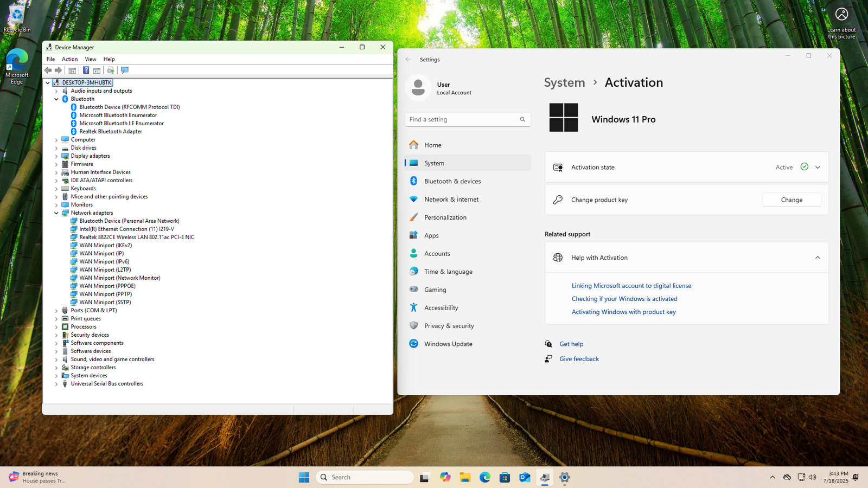Open the Action menu in Device Manager
This screenshot has width=868, height=488.
click(69, 59)
